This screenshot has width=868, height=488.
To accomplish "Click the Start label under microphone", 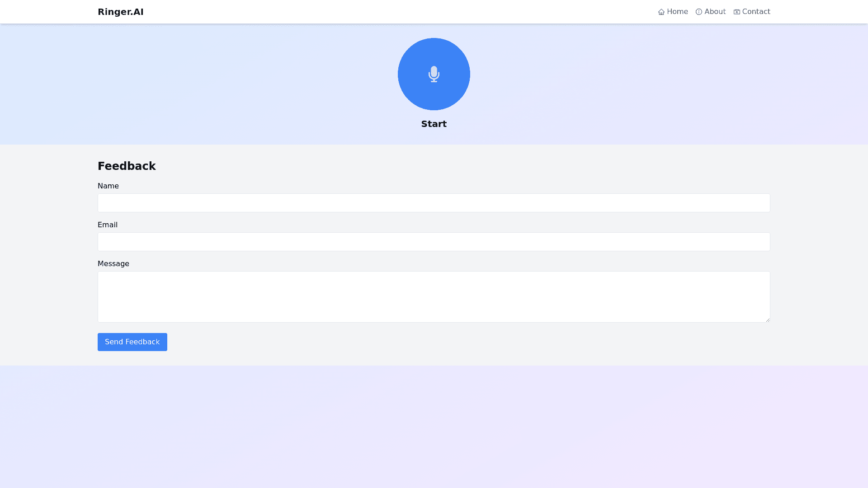I will (x=434, y=124).
